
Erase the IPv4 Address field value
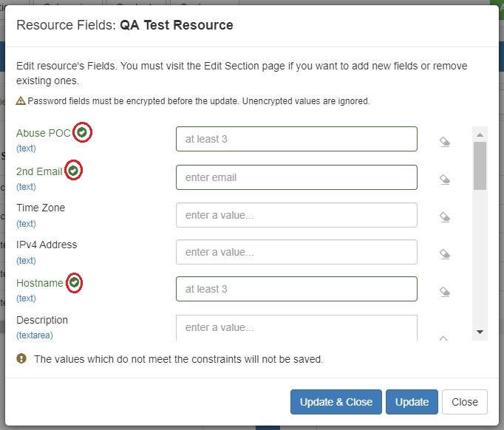pos(445,254)
